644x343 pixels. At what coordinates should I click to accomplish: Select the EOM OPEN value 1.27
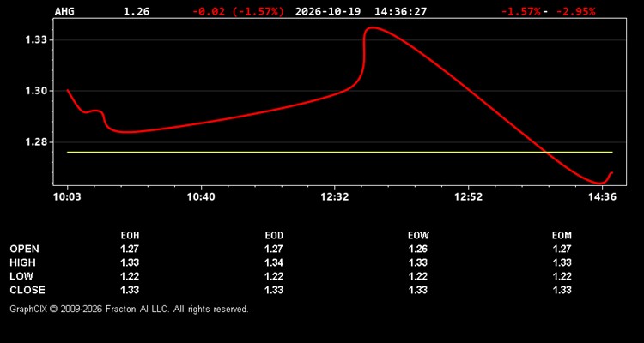[x=562, y=249]
